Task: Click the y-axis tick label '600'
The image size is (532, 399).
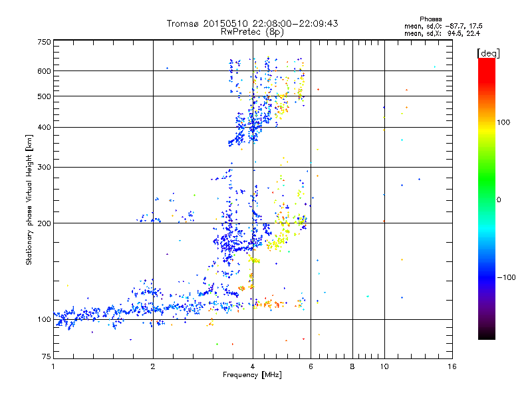Action: coord(44,71)
